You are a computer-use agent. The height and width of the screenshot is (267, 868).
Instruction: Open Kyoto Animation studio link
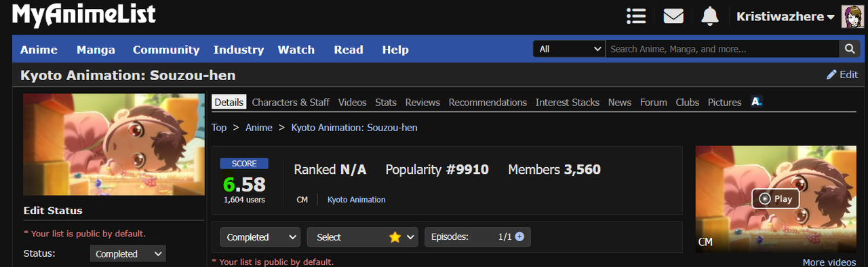(x=357, y=200)
